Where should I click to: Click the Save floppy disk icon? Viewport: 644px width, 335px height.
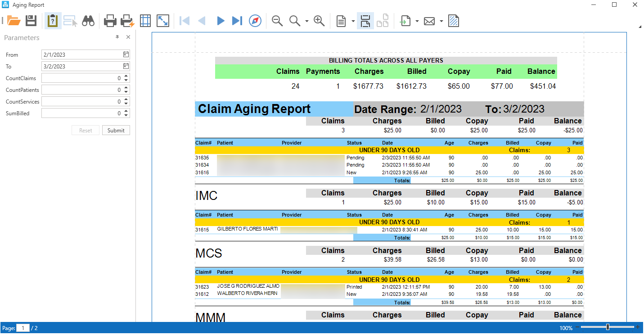point(31,21)
